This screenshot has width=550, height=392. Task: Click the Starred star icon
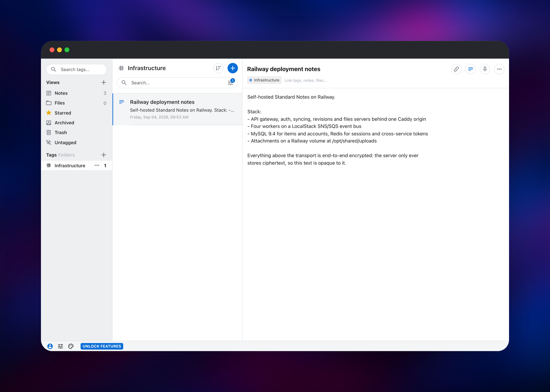49,113
